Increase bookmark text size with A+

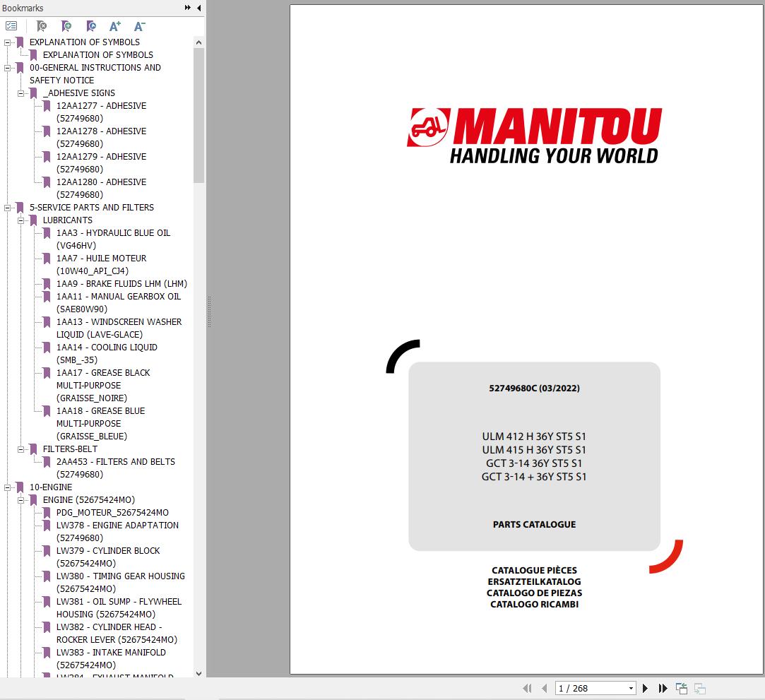[114, 26]
